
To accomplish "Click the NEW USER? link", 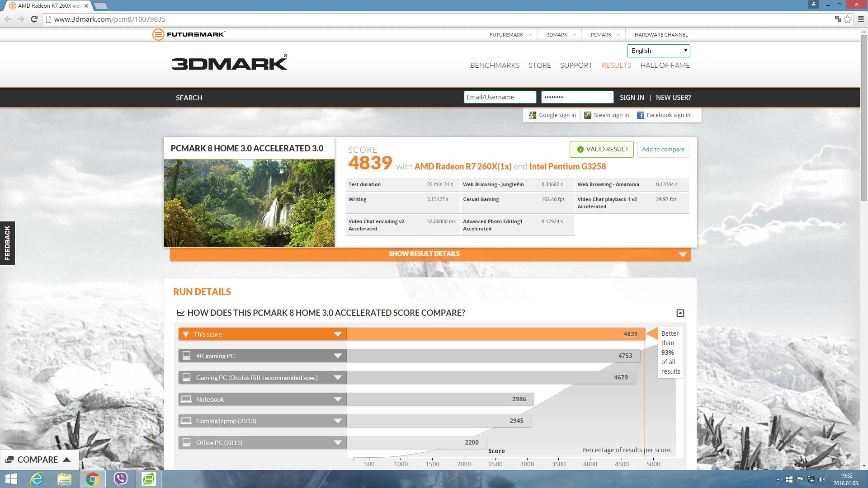I will [x=673, y=98].
